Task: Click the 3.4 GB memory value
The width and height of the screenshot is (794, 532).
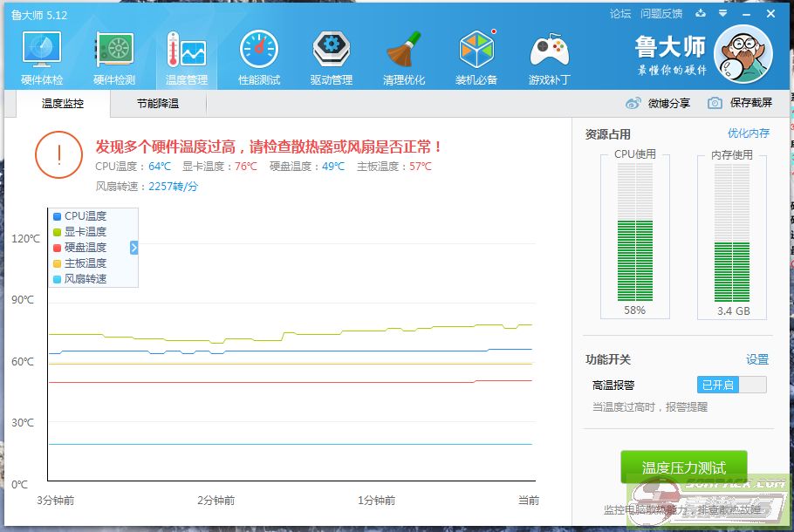Action: click(733, 310)
